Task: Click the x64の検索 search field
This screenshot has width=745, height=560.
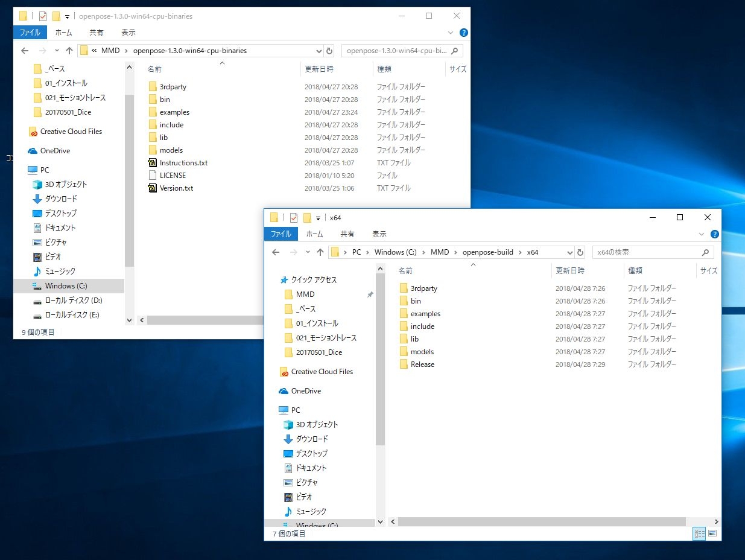Action: click(647, 252)
